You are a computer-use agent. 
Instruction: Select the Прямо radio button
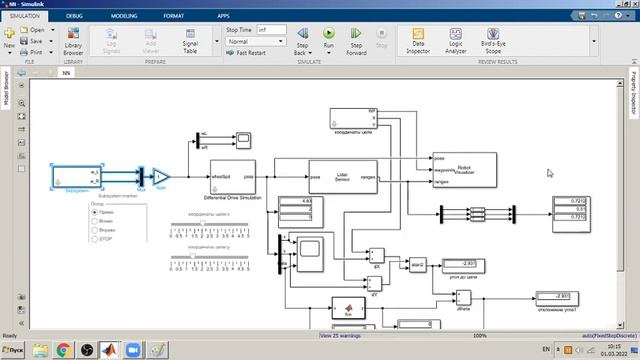pyautogui.click(x=95, y=212)
